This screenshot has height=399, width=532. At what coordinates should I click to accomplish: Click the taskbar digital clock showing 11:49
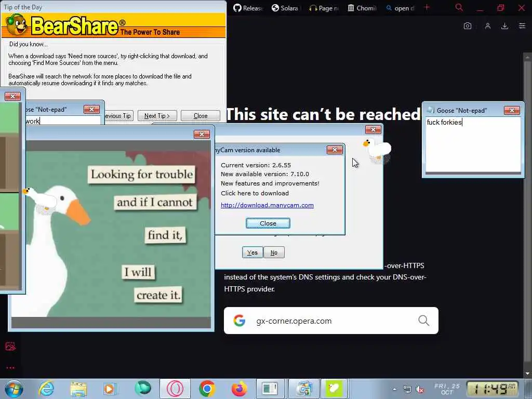click(493, 389)
